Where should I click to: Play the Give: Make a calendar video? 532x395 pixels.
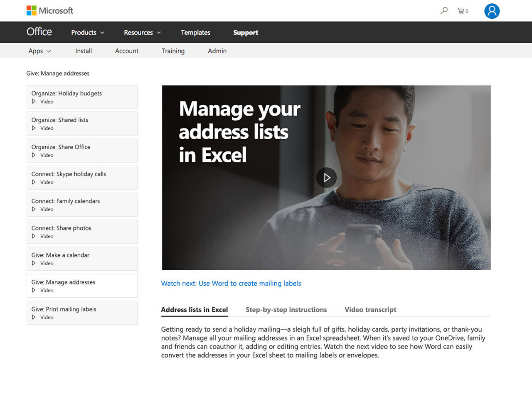click(82, 259)
